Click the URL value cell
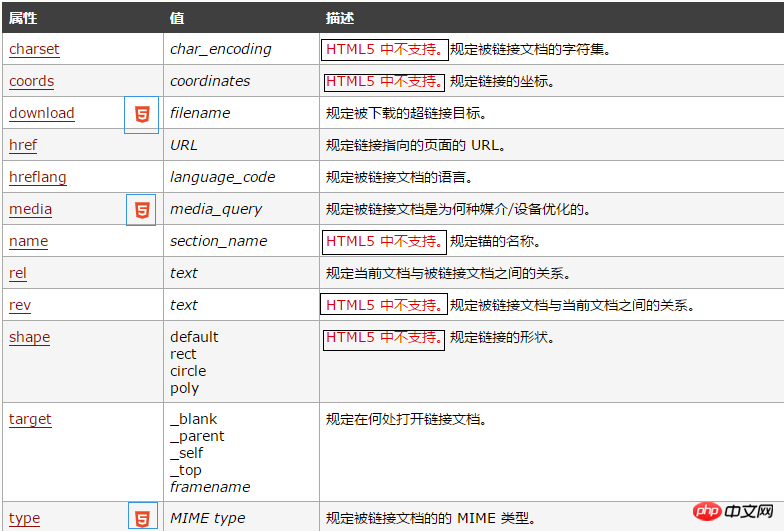 (184, 145)
